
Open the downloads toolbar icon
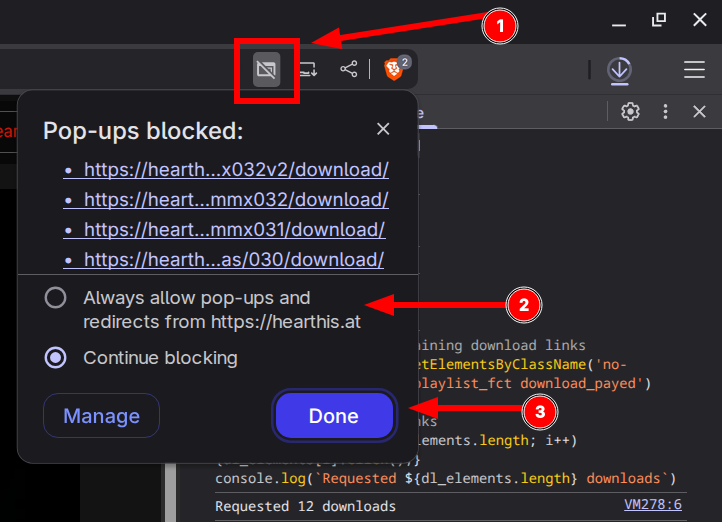click(x=619, y=69)
